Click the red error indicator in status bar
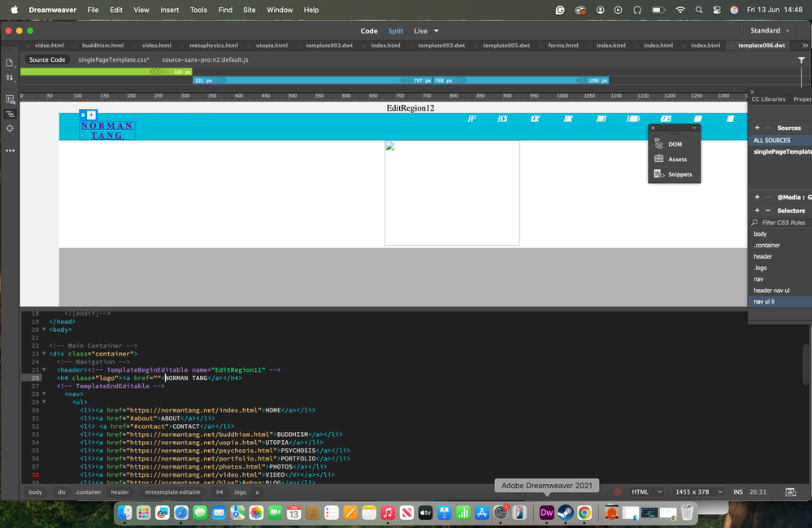This screenshot has height=528, width=812. click(x=617, y=491)
